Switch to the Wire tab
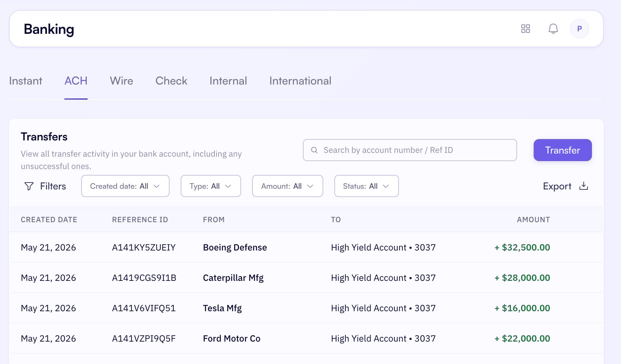 pos(122,81)
